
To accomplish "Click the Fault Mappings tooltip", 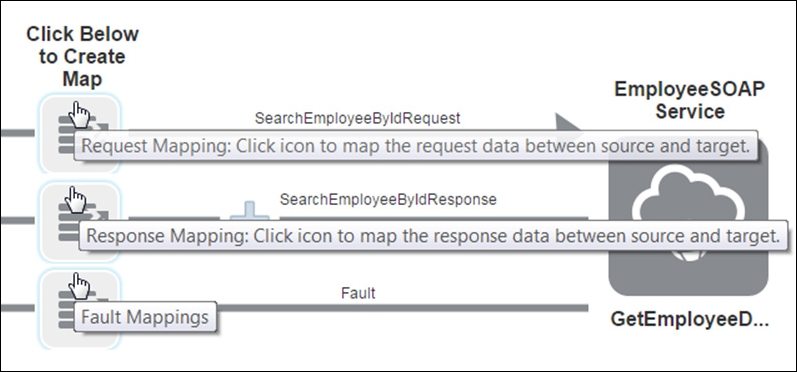I will pyautogui.click(x=145, y=317).
